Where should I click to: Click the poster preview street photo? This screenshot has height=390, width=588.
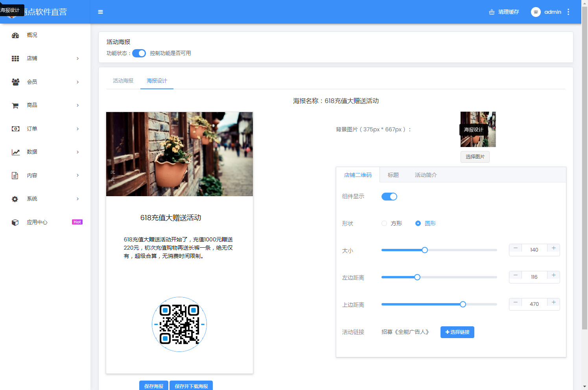tap(179, 154)
